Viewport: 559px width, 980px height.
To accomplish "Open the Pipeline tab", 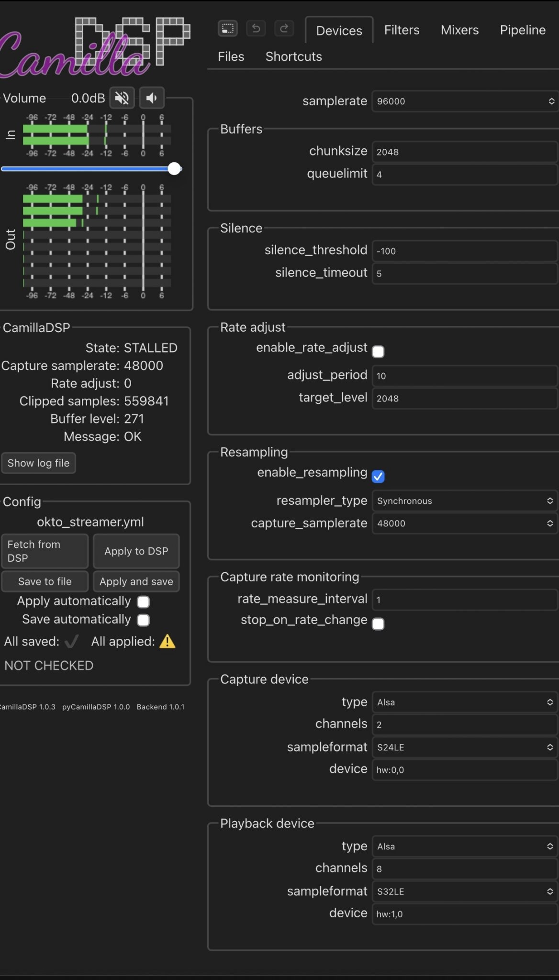I will pos(523,30).
